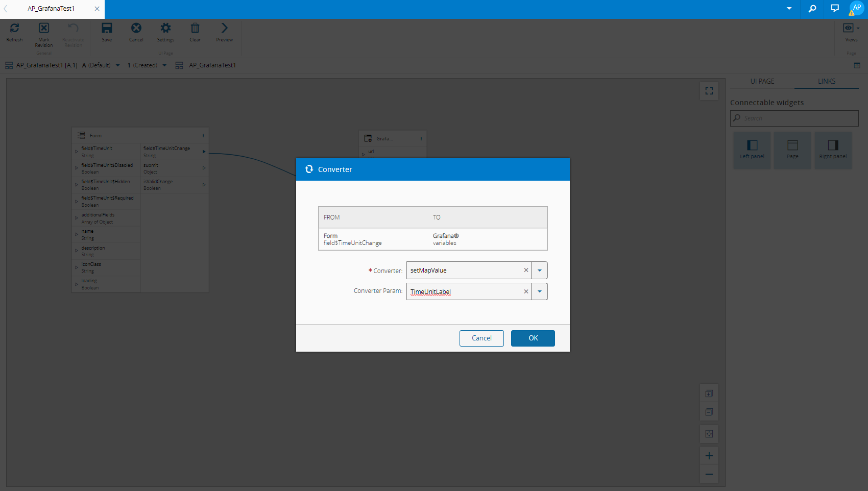Open the Converter dropdown arrow

(540, 271)
